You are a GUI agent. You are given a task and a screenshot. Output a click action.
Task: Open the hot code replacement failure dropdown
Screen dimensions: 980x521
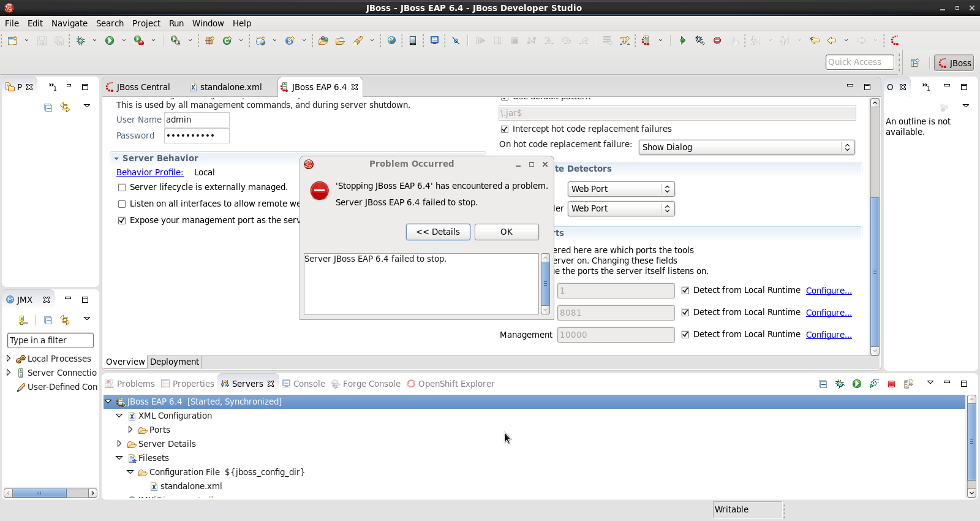click(x=746, y=147)
